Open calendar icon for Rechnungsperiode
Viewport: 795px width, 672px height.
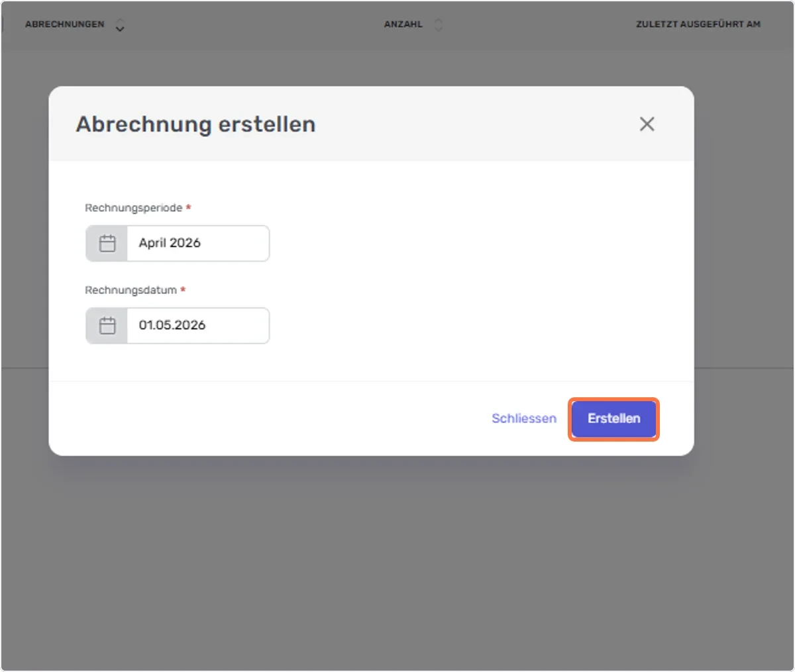pos(107,243)
